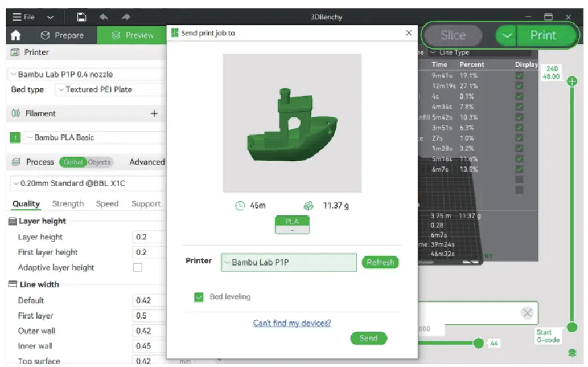Toggle display checkbox for 6m7s row
This screenshot has height=367, width=588.
[x=519, y=170]
